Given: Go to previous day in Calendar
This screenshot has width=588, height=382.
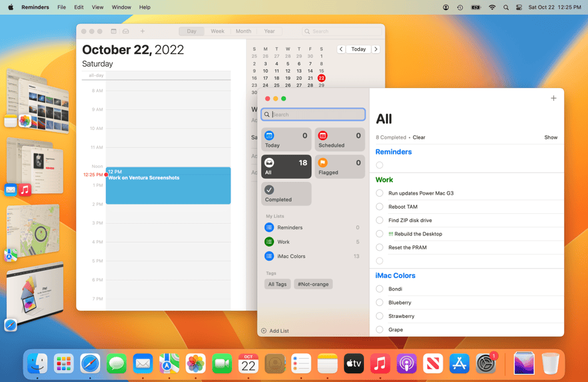Looking at the screenshot, I should coord(341,49).
